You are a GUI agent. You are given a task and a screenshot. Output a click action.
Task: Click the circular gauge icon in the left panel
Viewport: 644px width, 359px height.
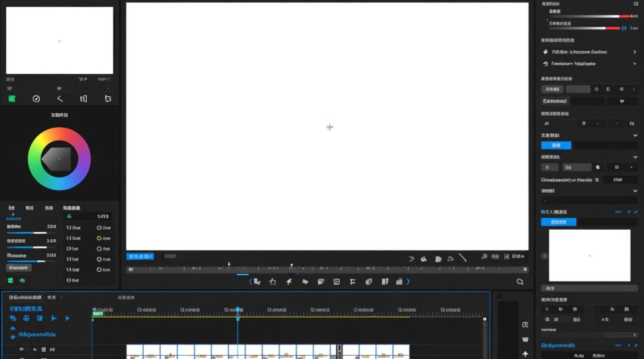pyautogui.click(x=36, y=99)
